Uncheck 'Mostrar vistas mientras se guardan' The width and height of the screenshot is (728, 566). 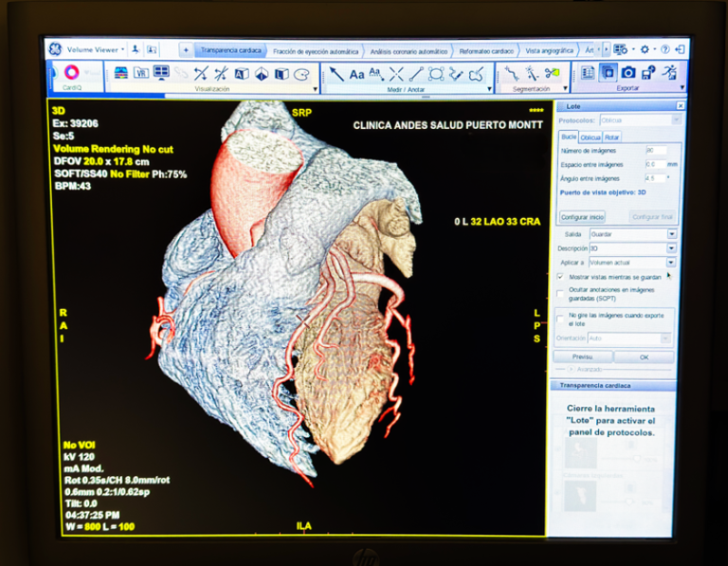(x=560, y=277)
